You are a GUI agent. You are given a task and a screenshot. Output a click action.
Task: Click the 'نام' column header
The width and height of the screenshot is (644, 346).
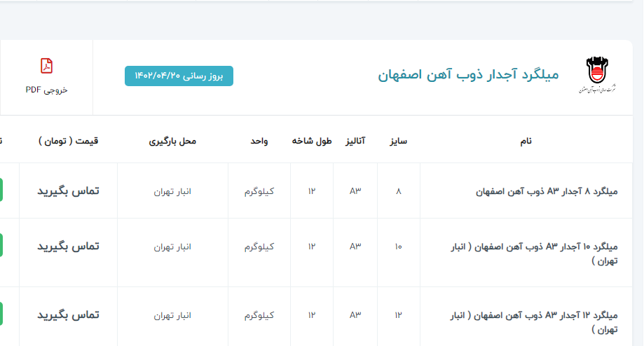pyautogui.click(x=526, y=141)
